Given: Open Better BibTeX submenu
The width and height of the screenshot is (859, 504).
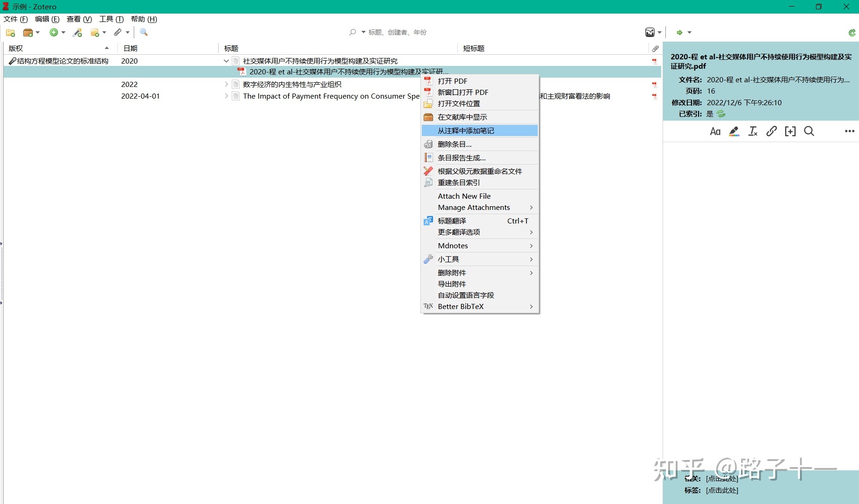Looking at the screenshot, I should tap(480, 306).
